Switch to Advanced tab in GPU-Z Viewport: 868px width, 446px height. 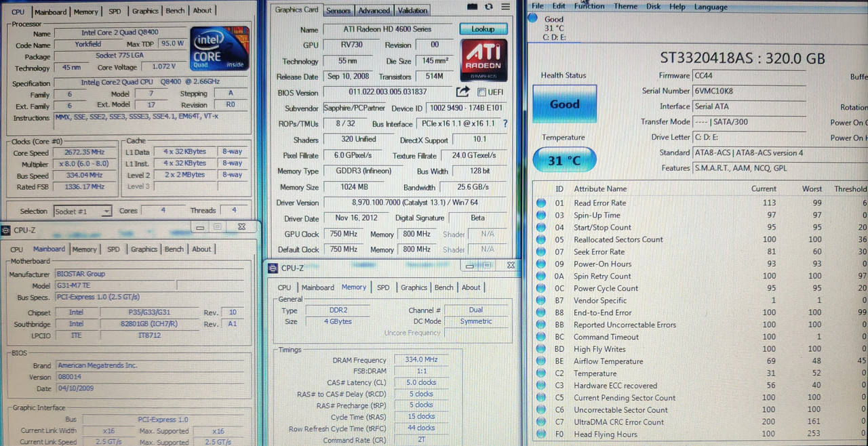point(374,10)
